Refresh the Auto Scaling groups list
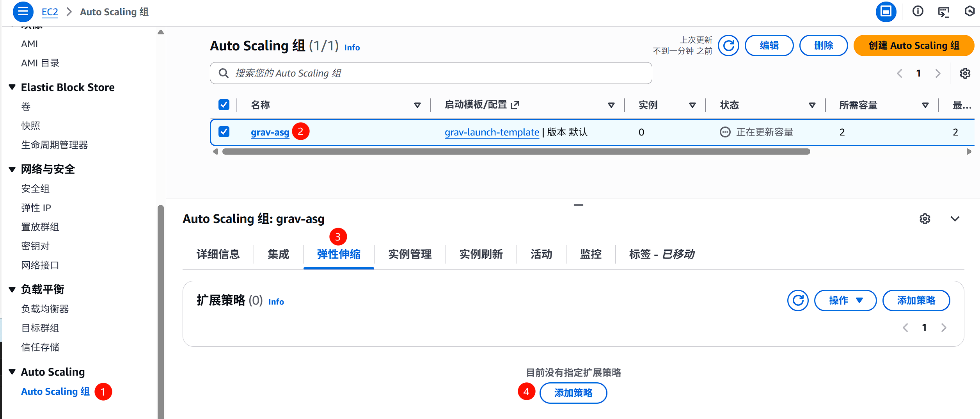This screenshot has width=980, height=419. pos(728,46)
